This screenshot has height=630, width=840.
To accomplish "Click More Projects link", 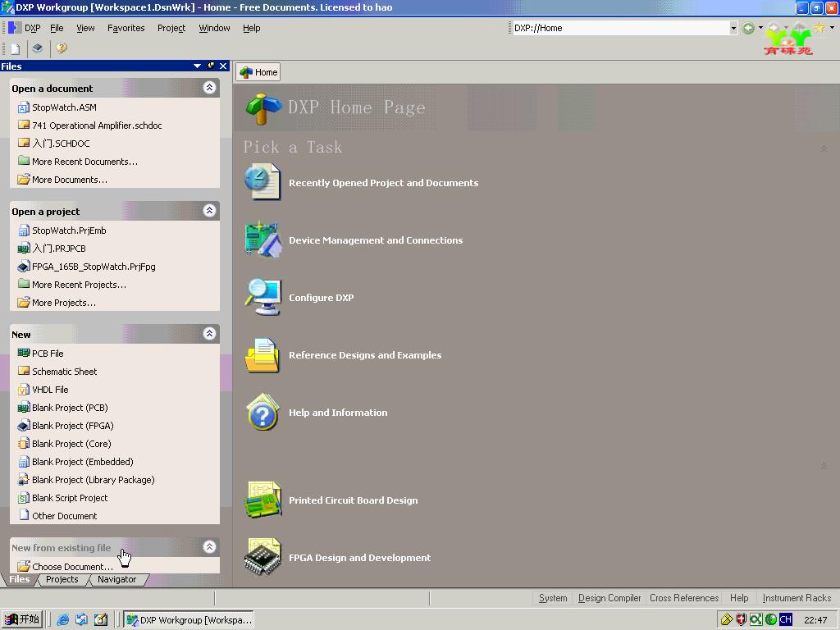I will click(x=64, y=303).
